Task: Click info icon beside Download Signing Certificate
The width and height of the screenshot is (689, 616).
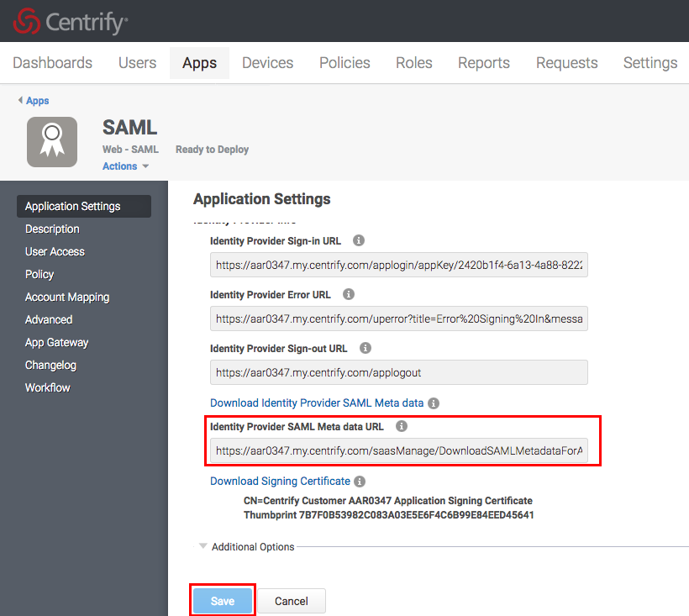Action: [360, 481]
